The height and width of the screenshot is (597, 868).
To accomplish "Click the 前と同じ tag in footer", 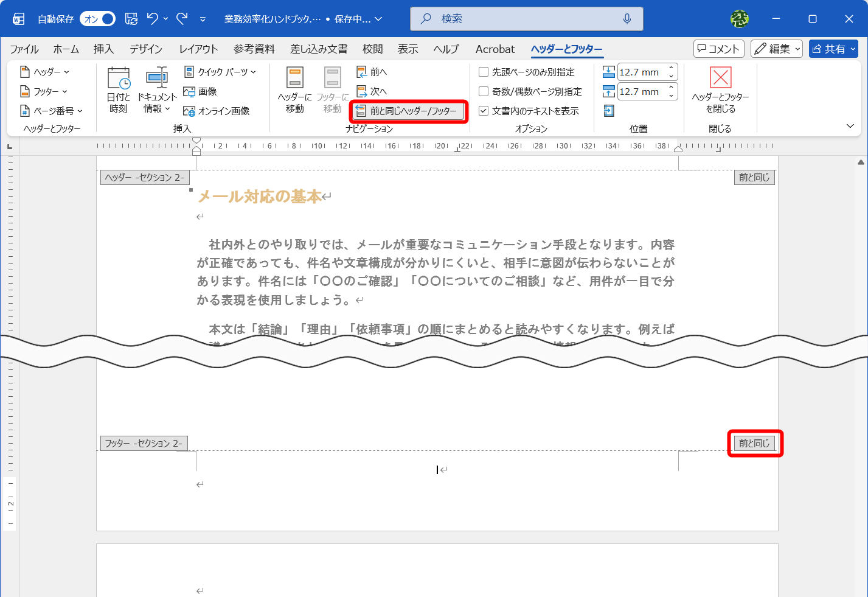I will tap(754, 443).
